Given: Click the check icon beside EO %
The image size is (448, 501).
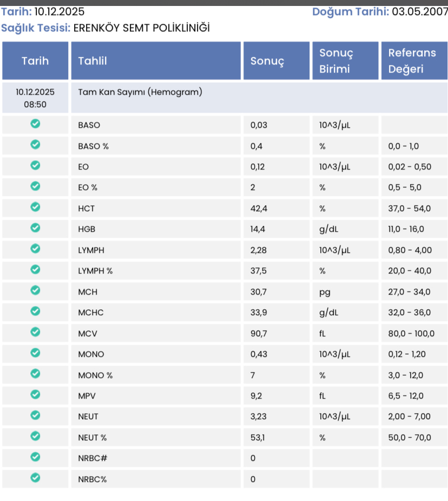Looking at the screenshot, I should [35, 186].
